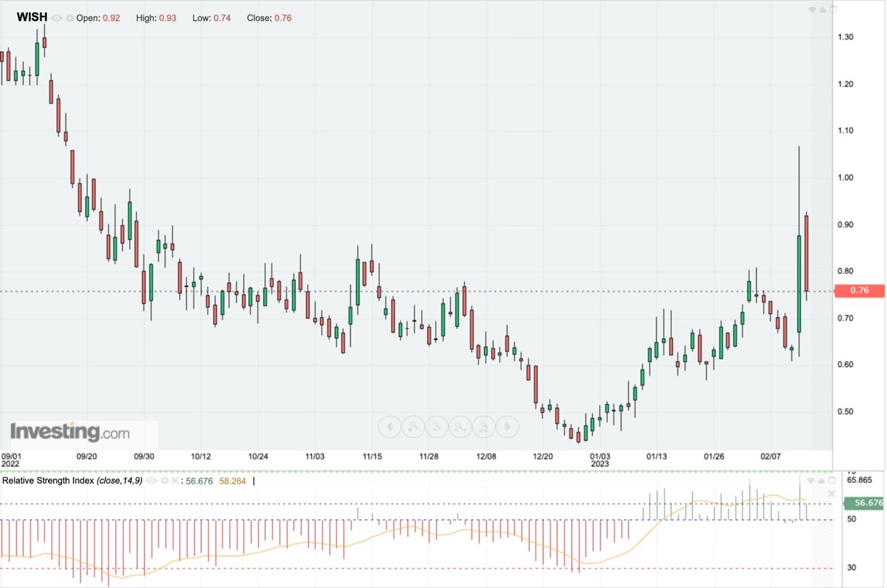
Task: Zoom out the chart with magnifier minus
Action: pos(437,427)
